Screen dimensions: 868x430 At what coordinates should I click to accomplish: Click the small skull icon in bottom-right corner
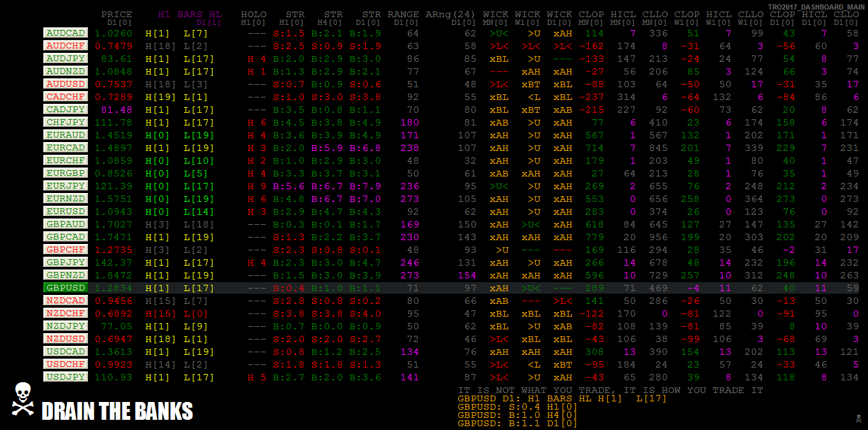coord(858,418)
